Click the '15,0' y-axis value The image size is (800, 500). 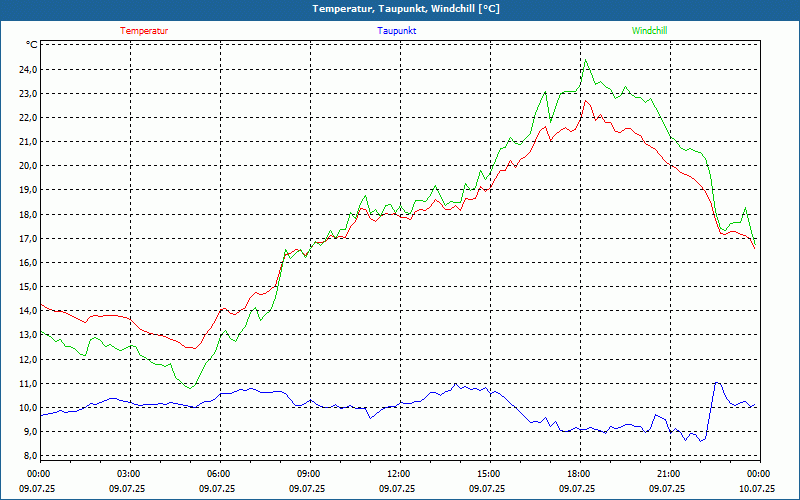coord(28,286)
